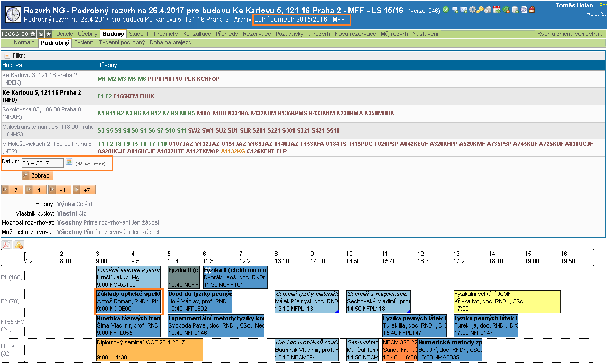Click the gear settings icon in header
Viewport: 607px width, 364px height.
tap(472, 10)
